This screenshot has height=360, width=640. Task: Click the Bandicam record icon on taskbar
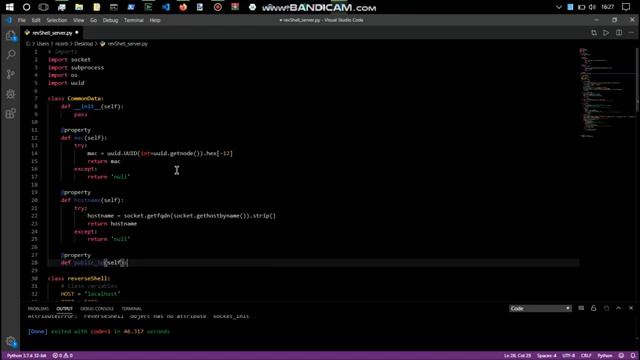(x=218, y=7)
